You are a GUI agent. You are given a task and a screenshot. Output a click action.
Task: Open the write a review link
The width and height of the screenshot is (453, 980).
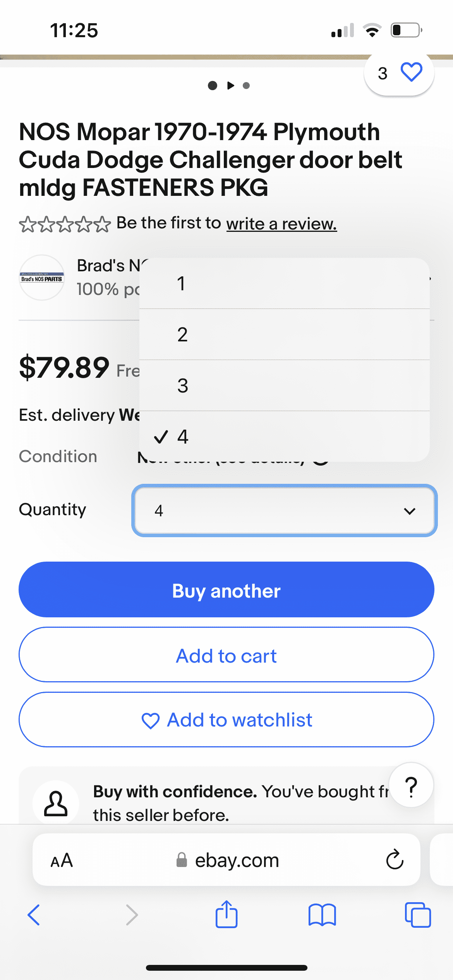click(281, 224)
